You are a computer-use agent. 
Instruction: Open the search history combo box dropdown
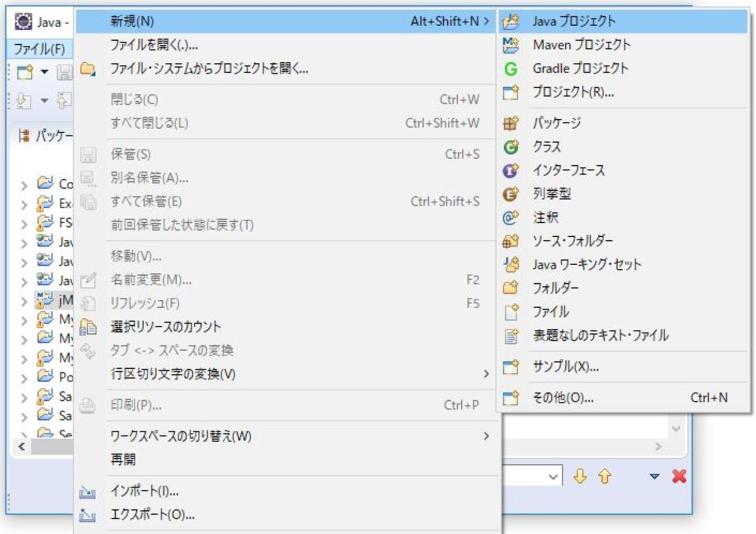point(554,476)
